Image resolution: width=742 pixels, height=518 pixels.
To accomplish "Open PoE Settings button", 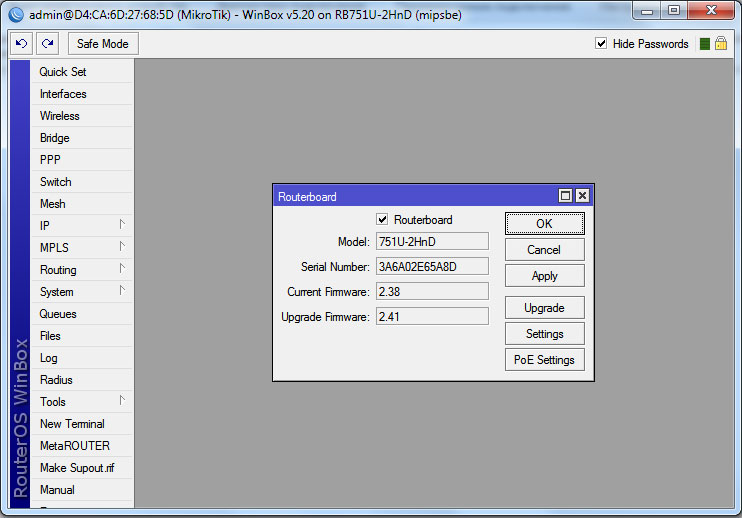I will click(x=544, y=360).
